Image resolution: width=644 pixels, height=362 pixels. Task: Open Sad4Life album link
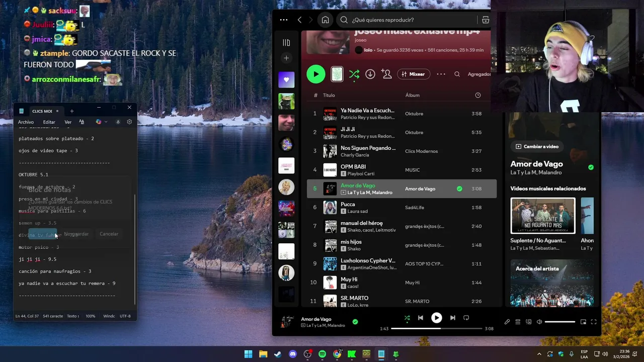[x=415, y=207]
